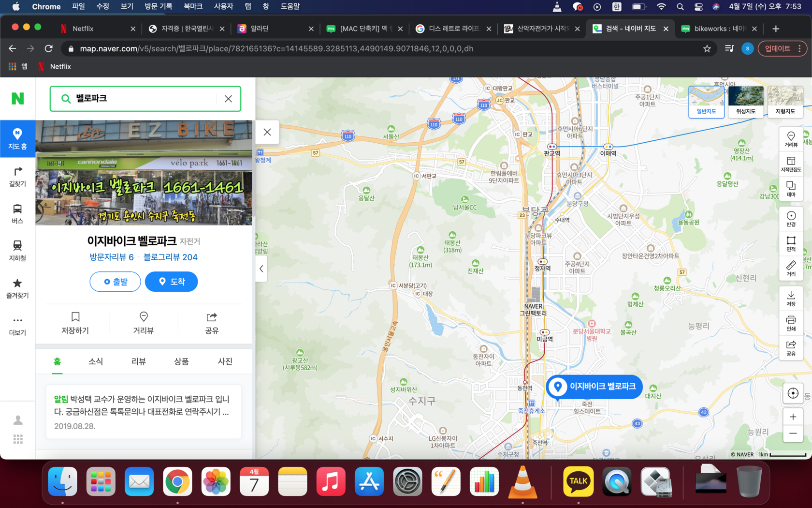The height and width of the screenshot is (508, 812).
Task: Open the 방문 기록 menu
Action: (158, 6)
